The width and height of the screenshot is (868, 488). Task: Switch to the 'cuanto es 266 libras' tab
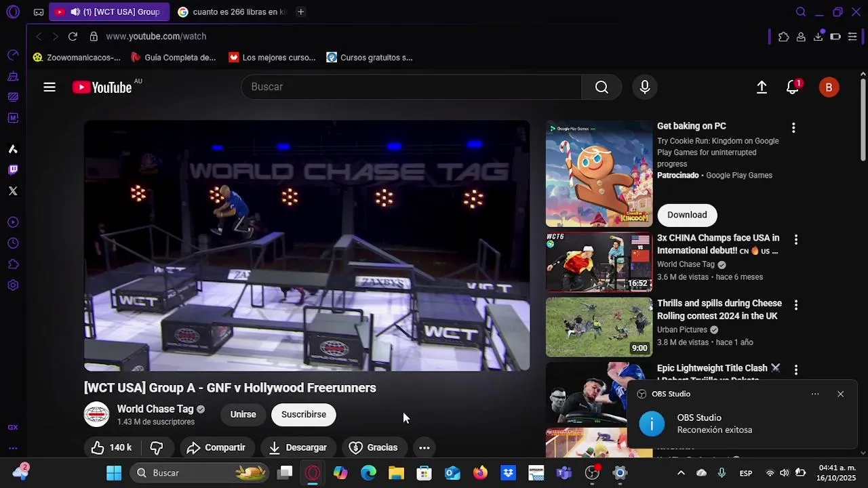(x=231, y=12)
